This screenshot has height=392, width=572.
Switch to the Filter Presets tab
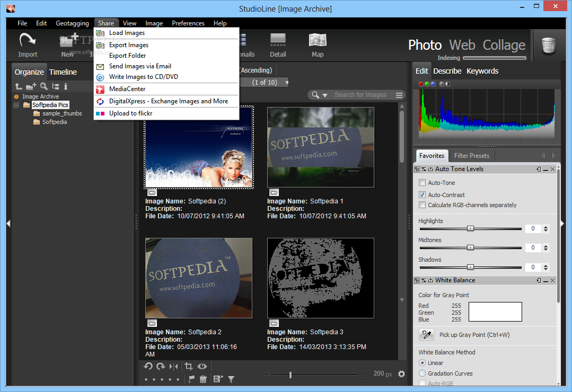[x=472, y=156]
